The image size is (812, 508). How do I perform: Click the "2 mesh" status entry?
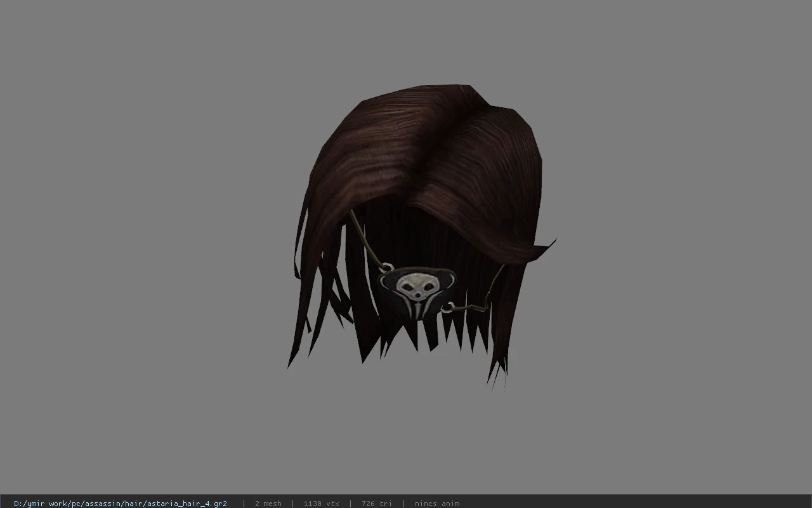coord(268,504)
